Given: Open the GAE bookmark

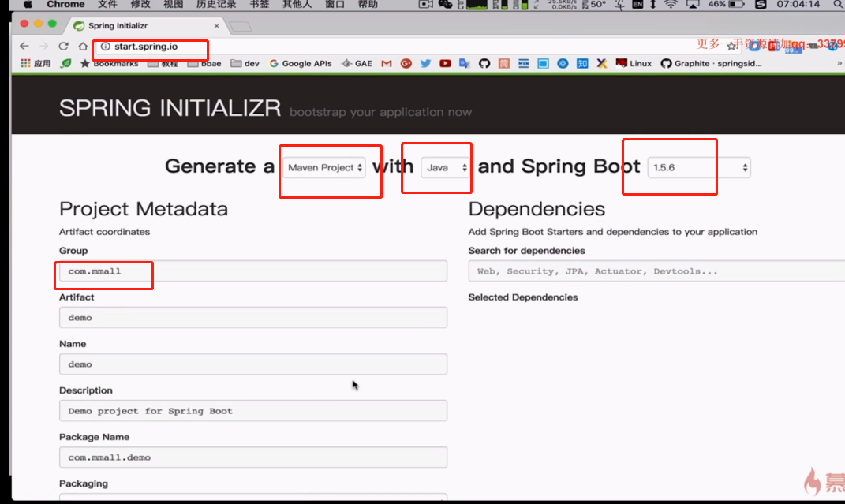Looking at the screenshot, I should click(x=357, y=64).
